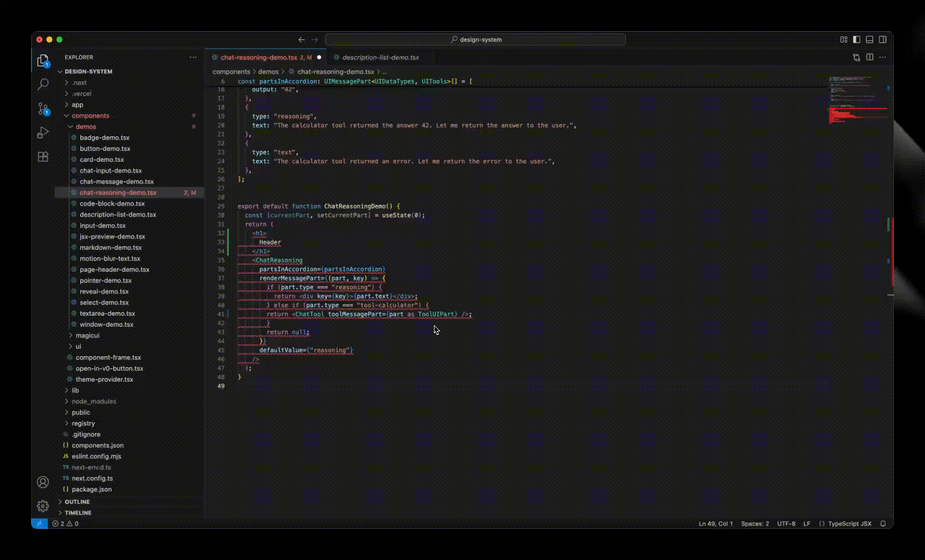Open the Accounts icon near the bottom left
The height and width of the screenshot is (560, 925).
click(43, 482)
